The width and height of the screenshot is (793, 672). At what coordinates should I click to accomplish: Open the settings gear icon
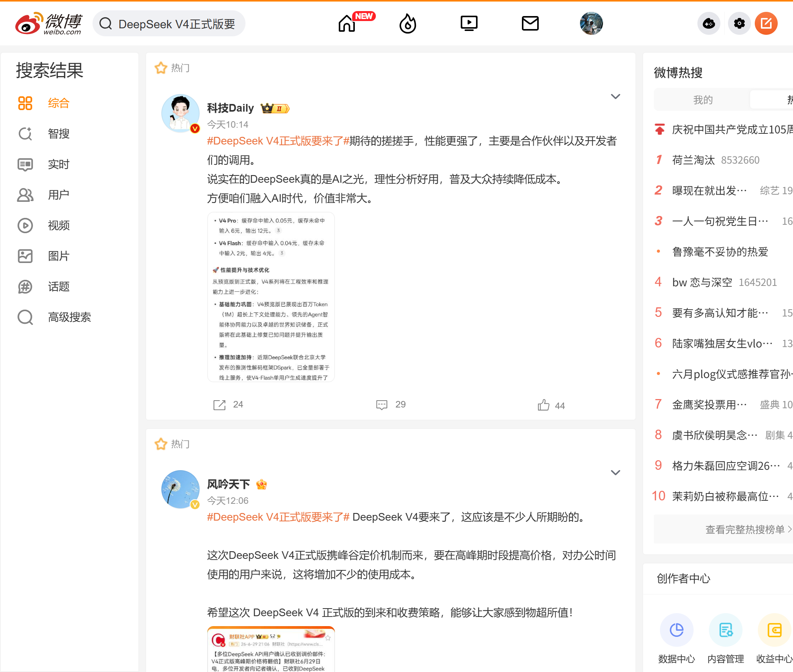pos(739,24)
